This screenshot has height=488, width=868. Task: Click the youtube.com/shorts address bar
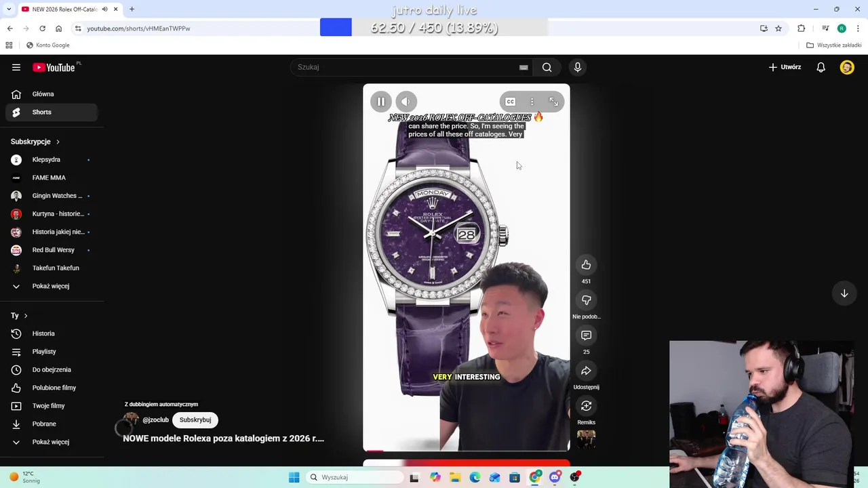pyautogui.click(x=138, y=28)
